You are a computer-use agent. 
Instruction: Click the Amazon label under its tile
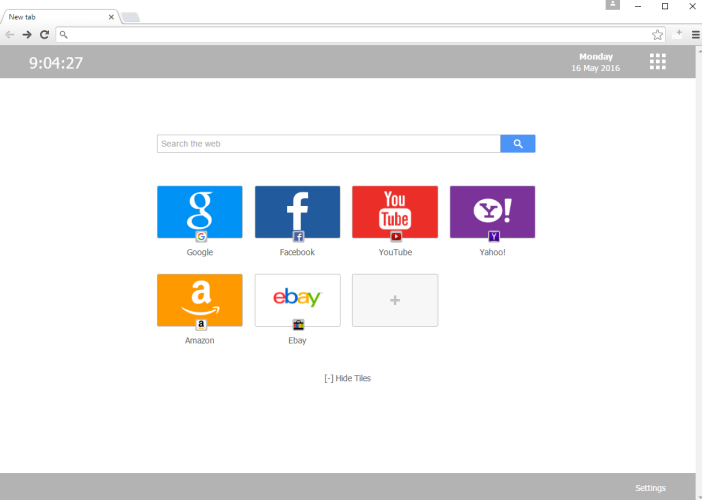(x=200, y=340)
